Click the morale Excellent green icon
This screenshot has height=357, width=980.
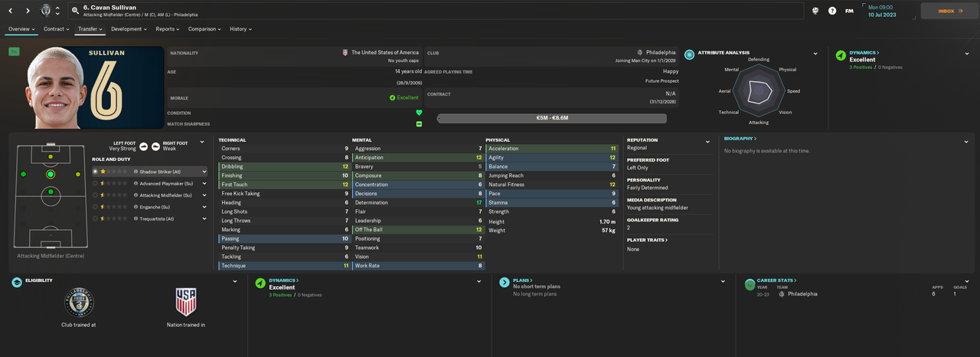tap(392, 98)
